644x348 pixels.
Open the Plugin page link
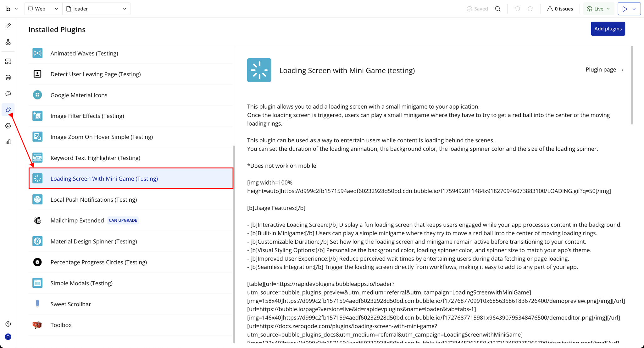tap(604, 70)
